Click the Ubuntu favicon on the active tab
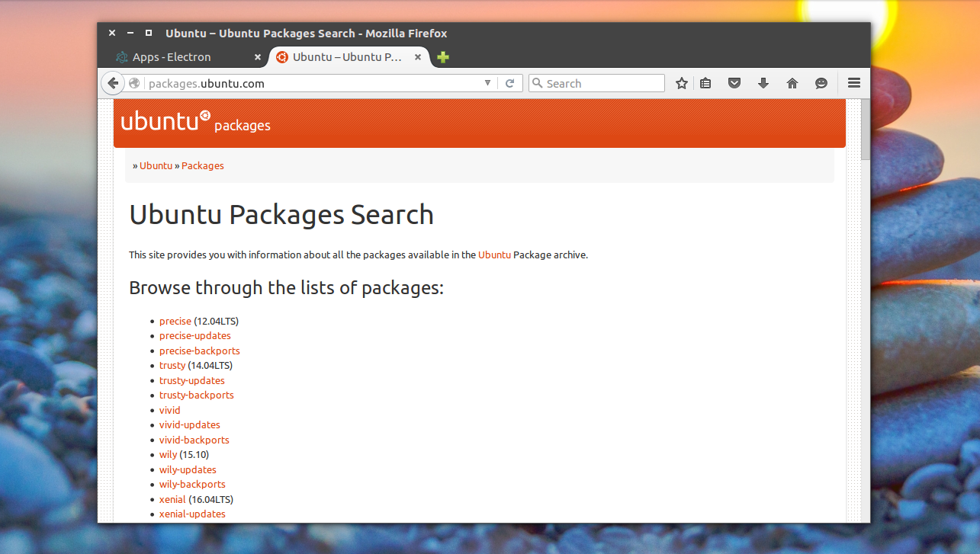 pyautogui.click(x=282, y=57)
